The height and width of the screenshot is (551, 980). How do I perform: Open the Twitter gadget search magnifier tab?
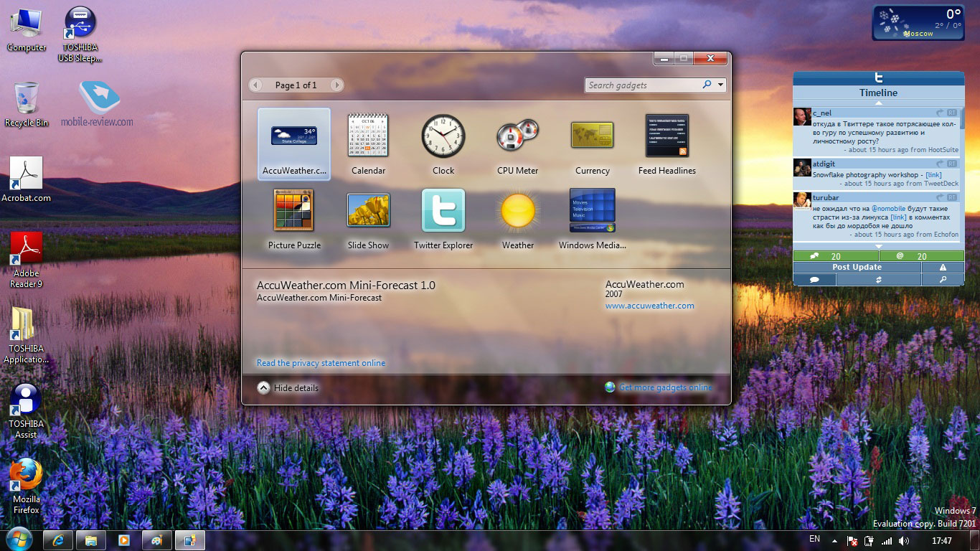click(x=943, y=280)
